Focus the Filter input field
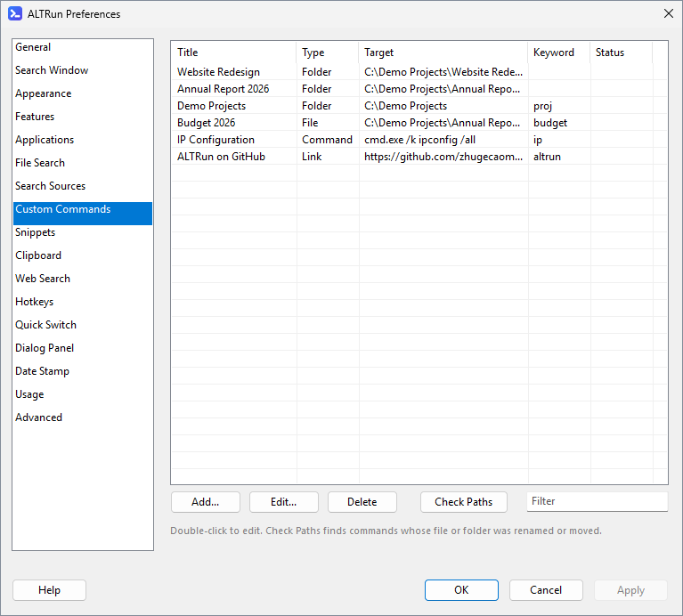 point(598,501)
